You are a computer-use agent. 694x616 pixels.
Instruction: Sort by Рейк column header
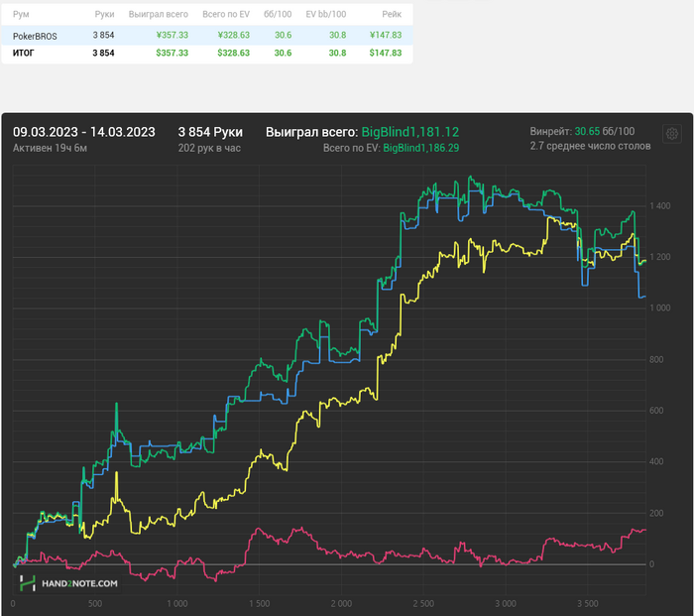point(392,14)
